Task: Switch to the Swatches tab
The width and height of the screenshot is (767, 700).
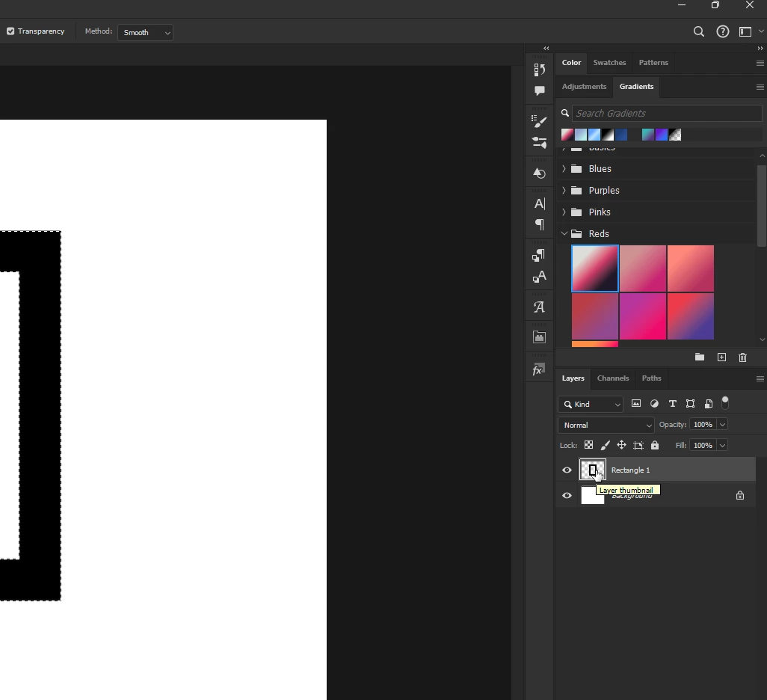Action: (609, 63)
